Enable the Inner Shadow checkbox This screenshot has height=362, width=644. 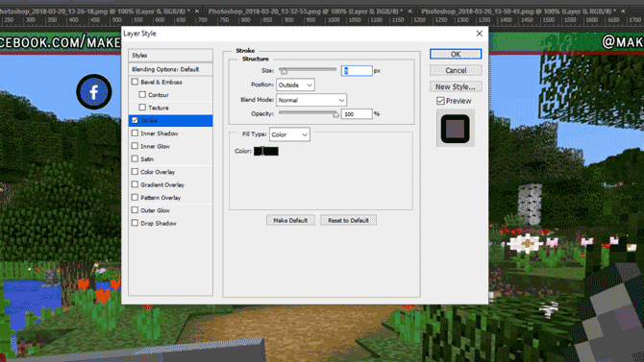pos(135,133)
